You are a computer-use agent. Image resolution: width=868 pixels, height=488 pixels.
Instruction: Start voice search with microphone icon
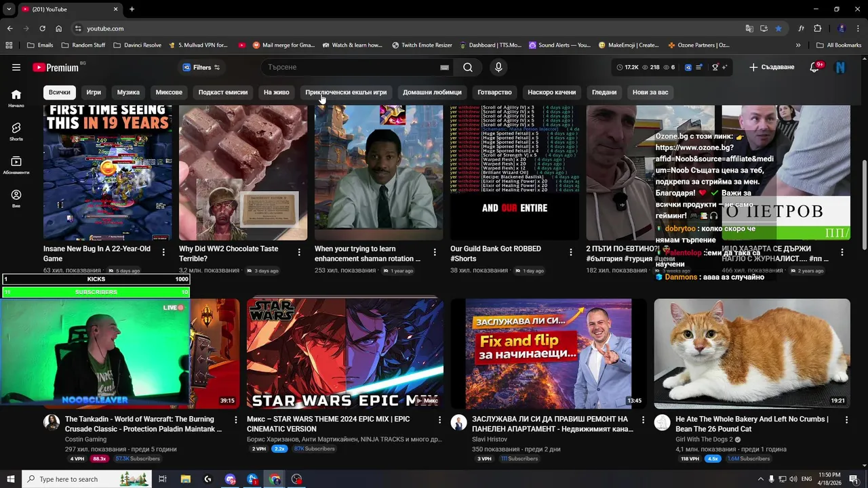click(498, 67)
